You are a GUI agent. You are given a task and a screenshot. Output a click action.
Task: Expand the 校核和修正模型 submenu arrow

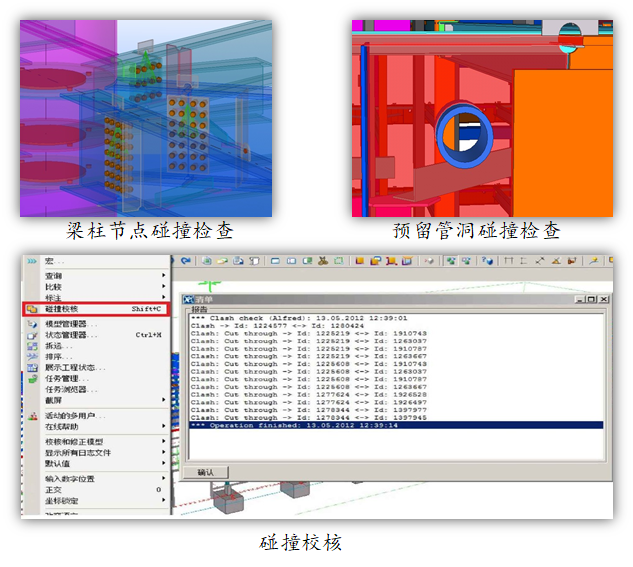pos(163,441)
